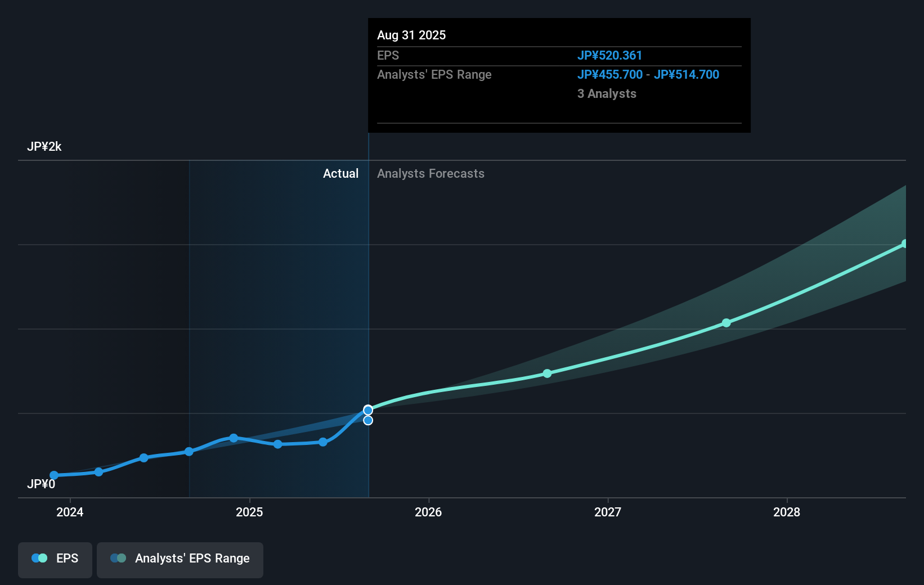Viewport: 924px width, 585px height.
Task: Toggle the EPS series visibility
Action: [55, 559]
